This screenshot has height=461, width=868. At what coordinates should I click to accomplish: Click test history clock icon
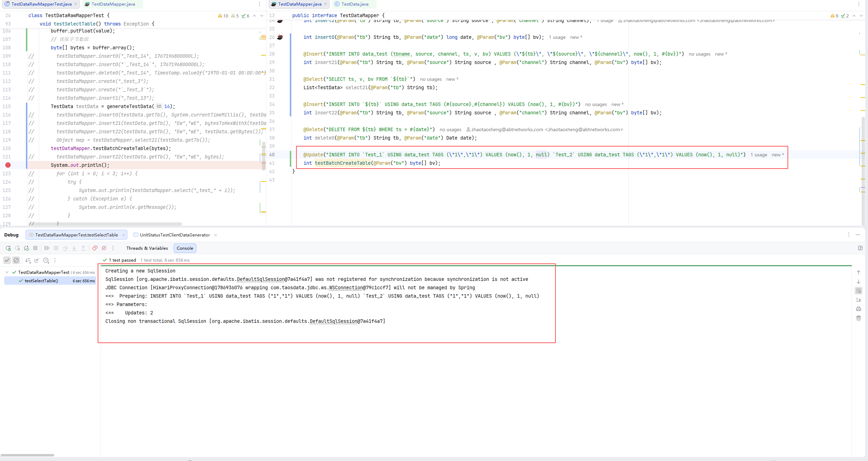(46, 260)
